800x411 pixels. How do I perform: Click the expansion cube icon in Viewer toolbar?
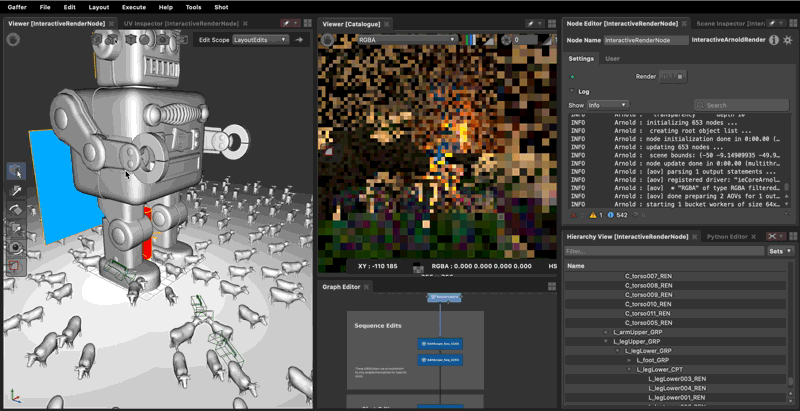130,40
